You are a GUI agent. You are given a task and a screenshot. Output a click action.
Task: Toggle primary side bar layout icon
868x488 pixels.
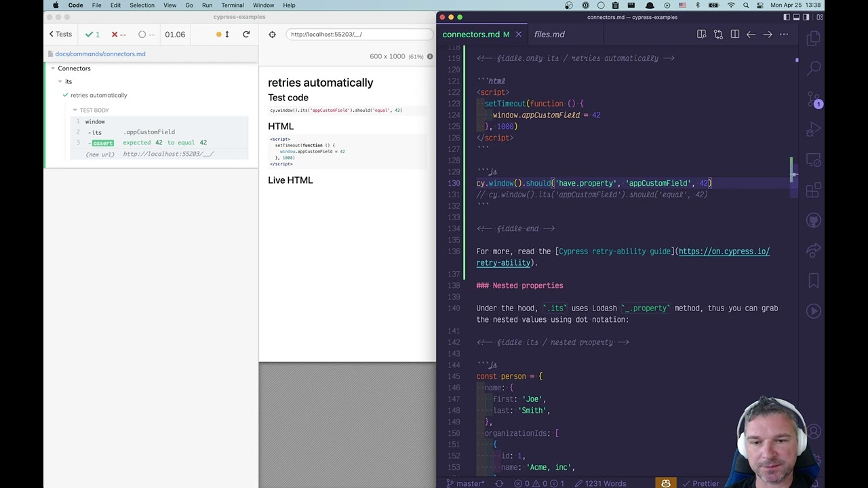(x=787, y=17)
